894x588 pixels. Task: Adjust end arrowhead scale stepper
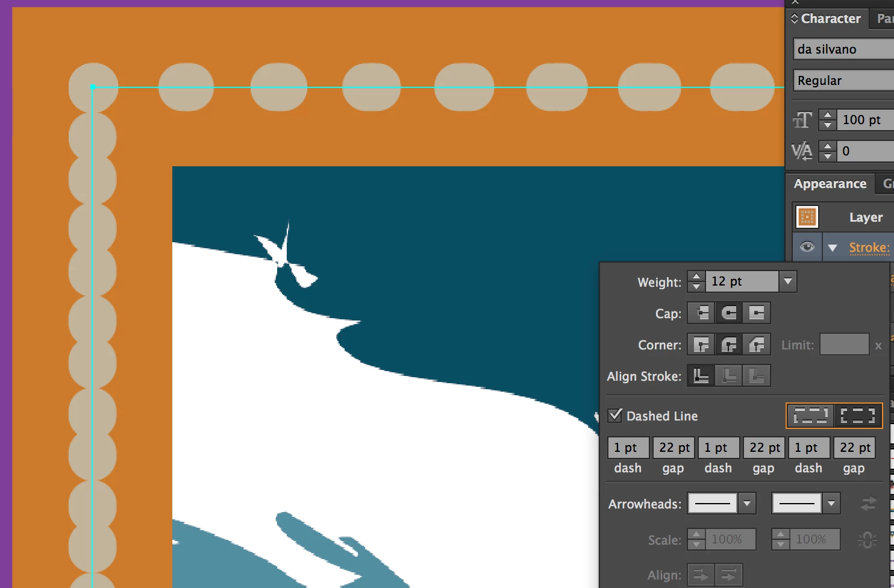coord(781,540)
